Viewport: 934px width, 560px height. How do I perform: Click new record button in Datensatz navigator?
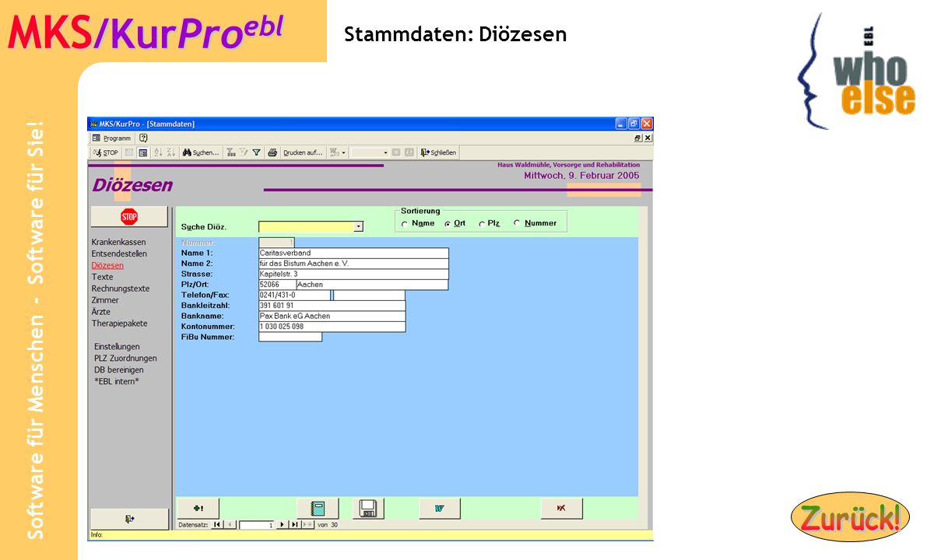[307, 525]
